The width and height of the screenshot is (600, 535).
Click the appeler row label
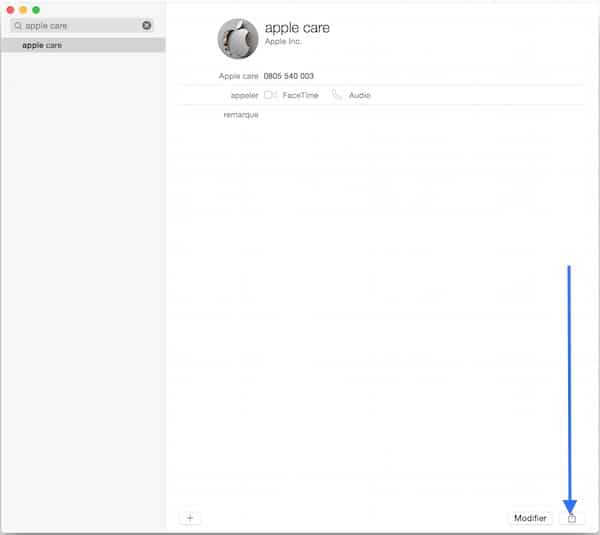coord(245,95)
